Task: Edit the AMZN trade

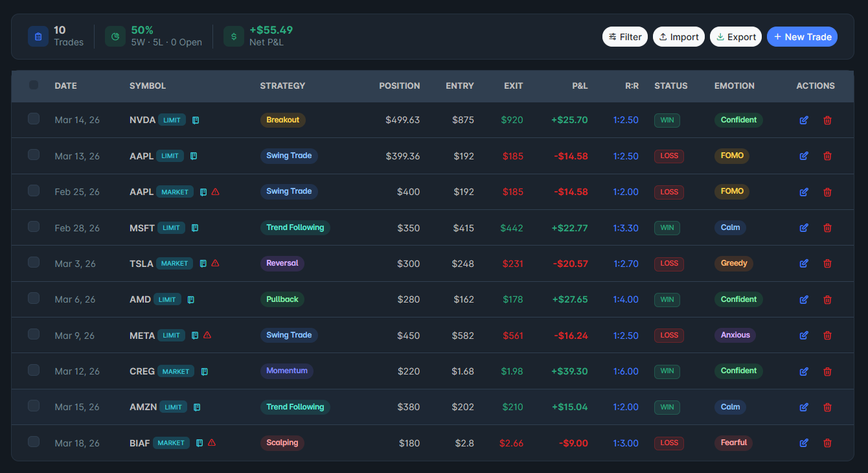Action: [804, 407]
